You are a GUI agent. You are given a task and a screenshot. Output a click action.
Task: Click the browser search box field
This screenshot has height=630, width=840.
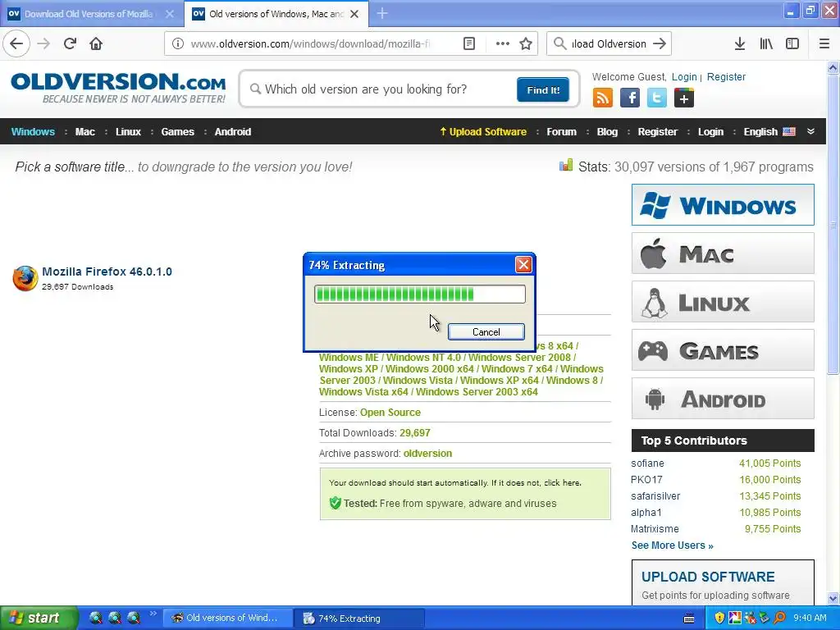[x=609, y=43]
